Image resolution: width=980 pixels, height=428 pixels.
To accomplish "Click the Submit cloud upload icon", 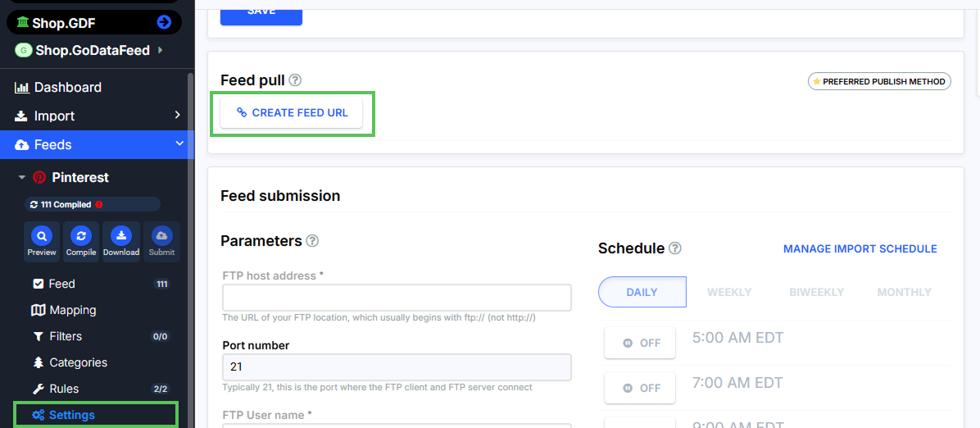I will point(161,236).
